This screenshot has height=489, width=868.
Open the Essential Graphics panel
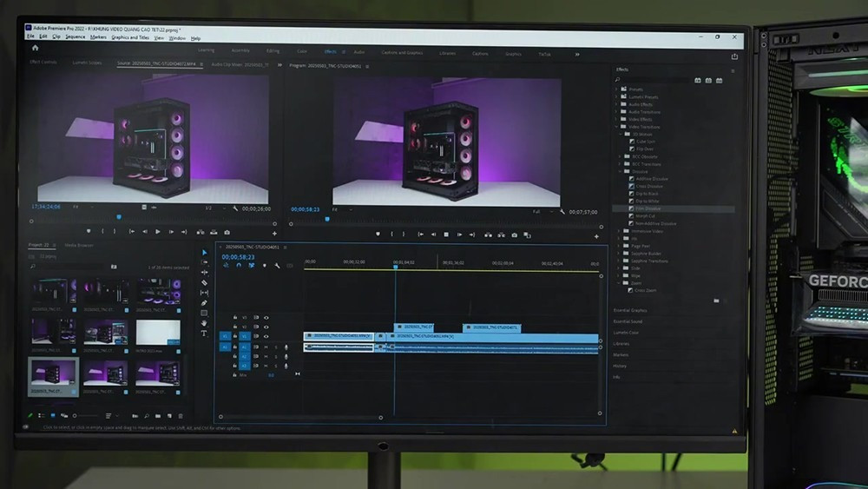[630, 310]
